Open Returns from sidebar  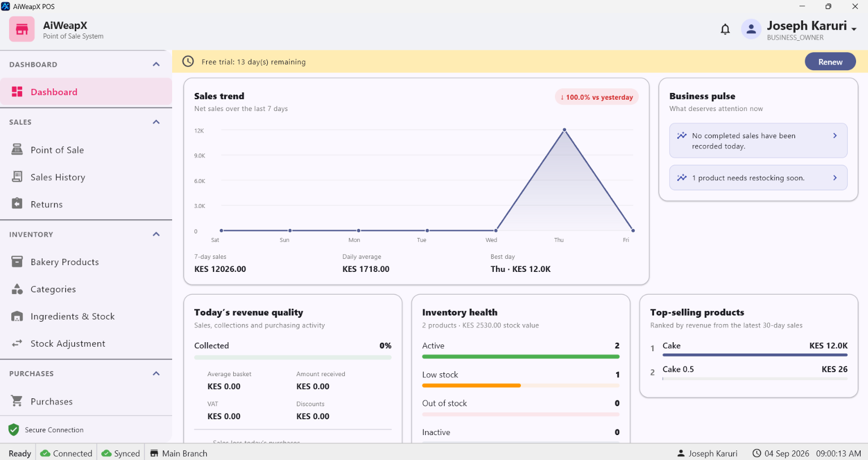[86, 204]
